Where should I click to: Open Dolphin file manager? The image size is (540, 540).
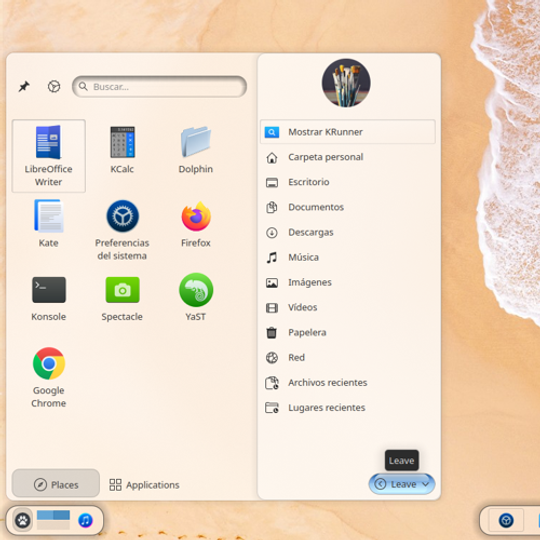196,149
